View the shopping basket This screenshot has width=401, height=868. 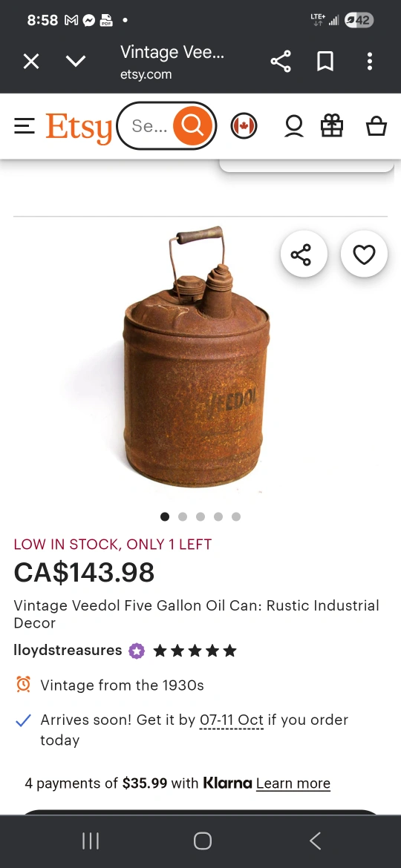[376, 125]
